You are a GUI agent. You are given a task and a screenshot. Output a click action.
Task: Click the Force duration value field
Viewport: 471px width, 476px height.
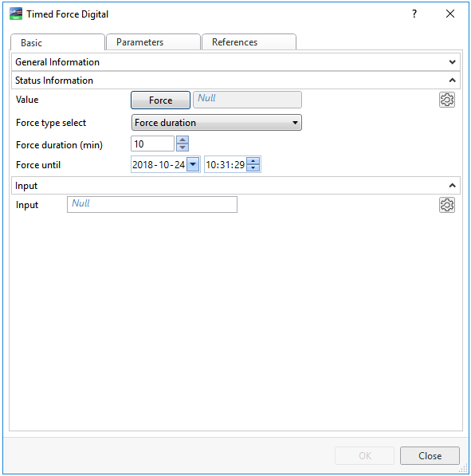pos(153,144)
